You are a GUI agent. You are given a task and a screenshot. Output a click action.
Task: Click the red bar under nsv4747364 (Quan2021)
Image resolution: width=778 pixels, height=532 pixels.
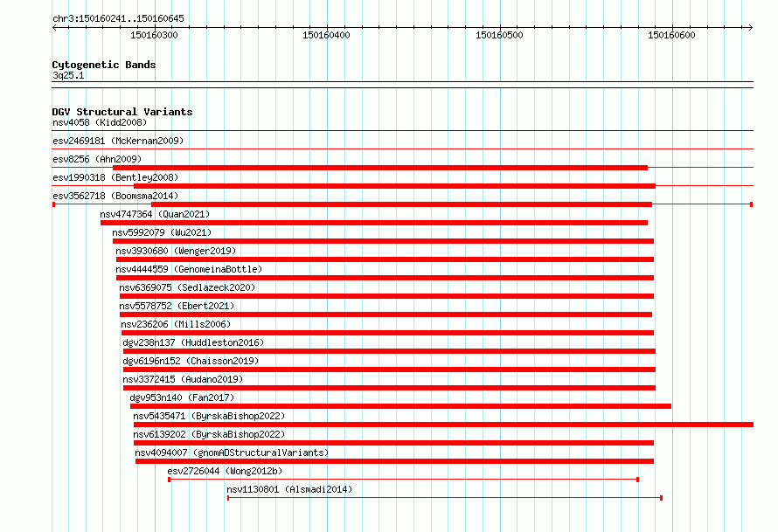(x=374, y=223)
